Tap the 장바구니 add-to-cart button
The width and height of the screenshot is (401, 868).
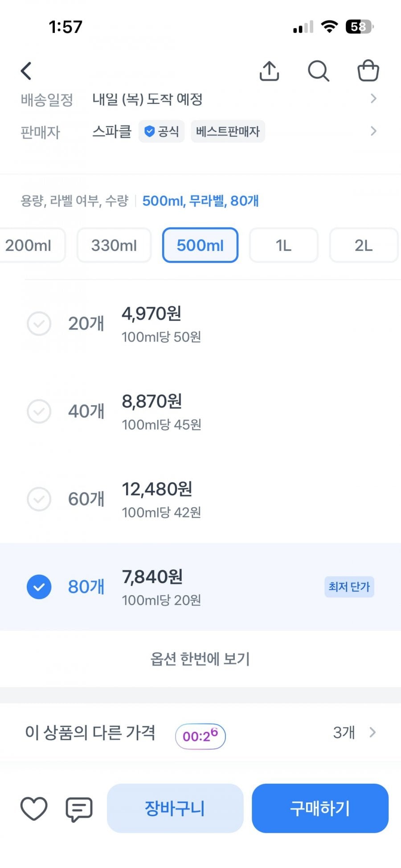click(175, 808)
